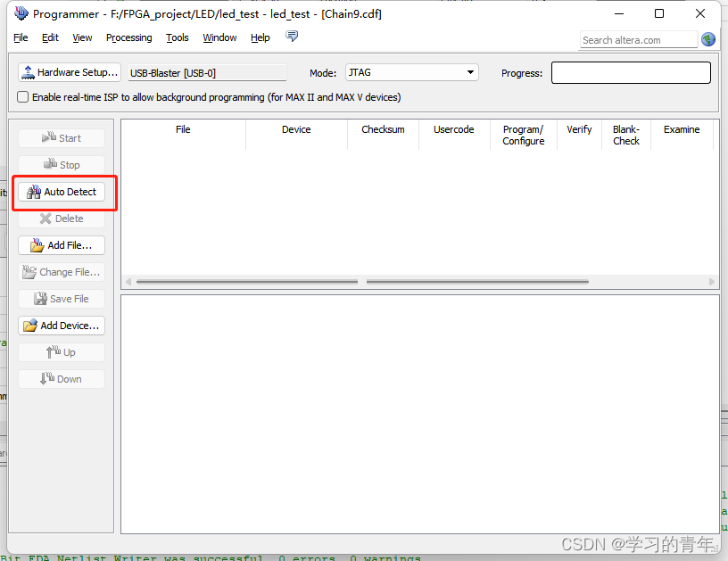Click the Search altera.com input box

[638, 39]
